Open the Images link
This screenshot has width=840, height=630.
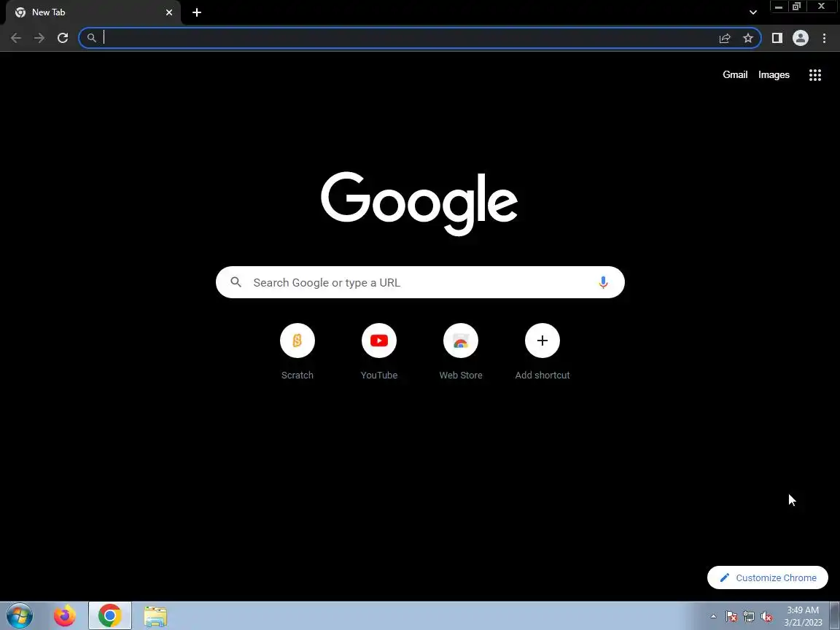click(774, 75)
